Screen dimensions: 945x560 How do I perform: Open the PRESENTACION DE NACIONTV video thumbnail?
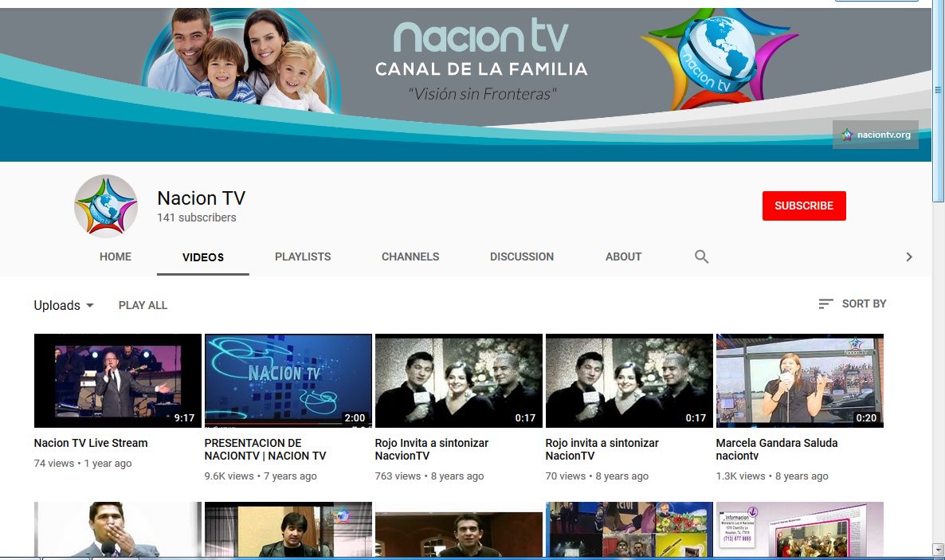click(288, 381)
